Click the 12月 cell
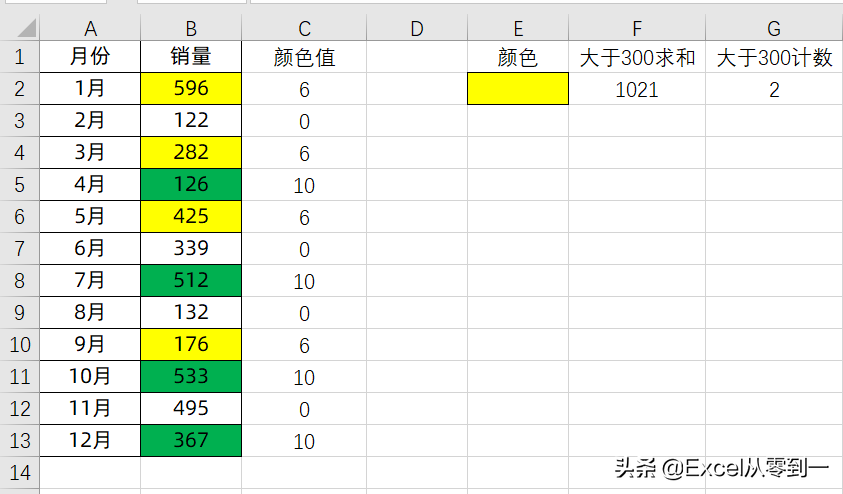The height and width of the screenshot is (494, 843). click(x=90, y=441)
